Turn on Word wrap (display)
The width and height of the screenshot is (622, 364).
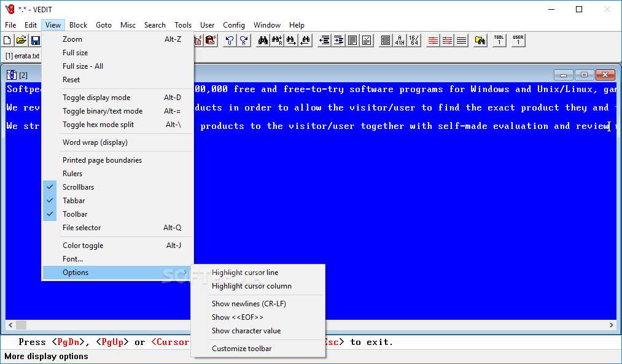(x=118, y=142)
